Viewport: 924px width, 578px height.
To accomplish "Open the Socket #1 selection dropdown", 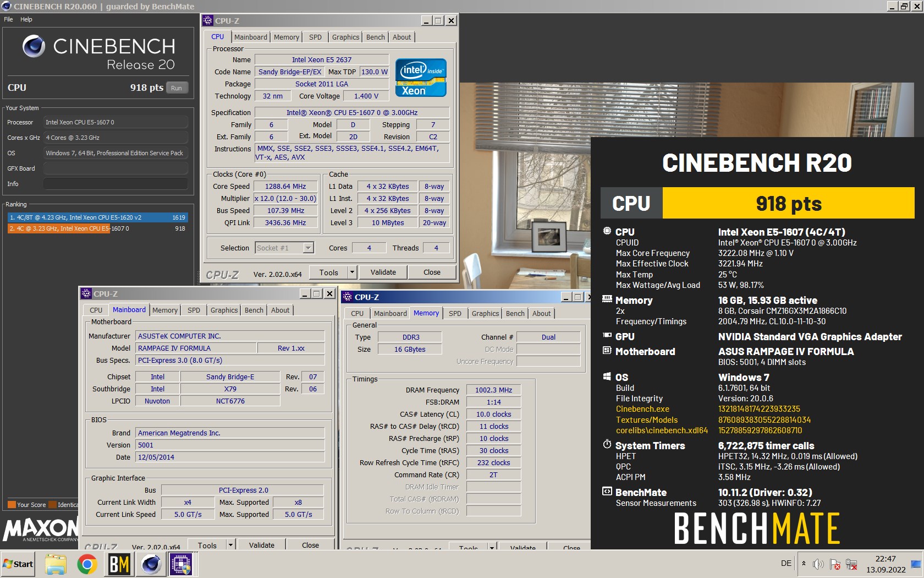I will click(309, 248).
